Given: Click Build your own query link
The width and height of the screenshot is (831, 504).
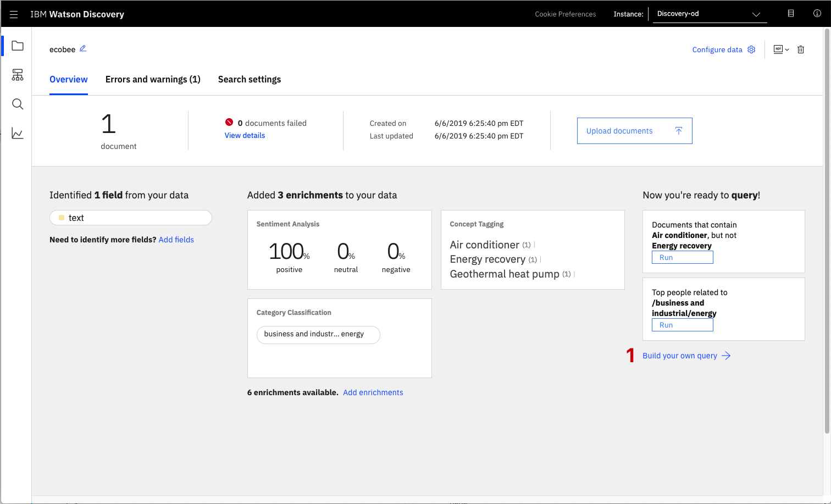Looking at the screenshot, I should (x=686, y=356).
